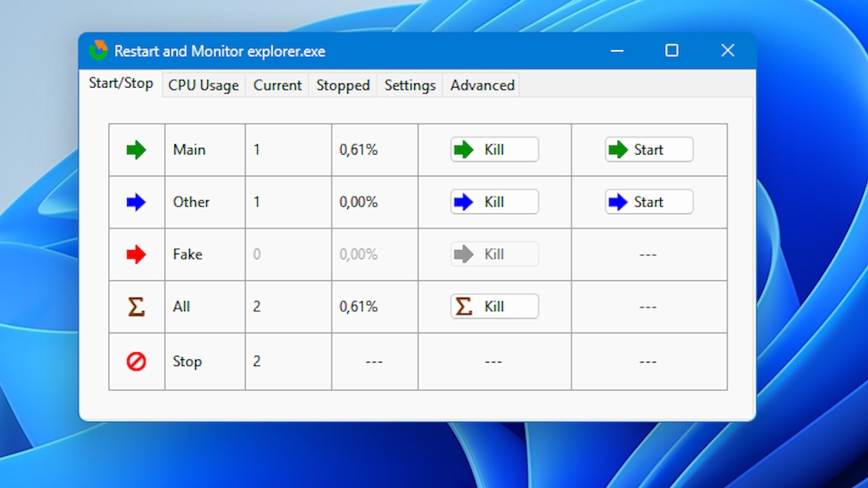Click the green arrow icon in Main row

point(136,150)
